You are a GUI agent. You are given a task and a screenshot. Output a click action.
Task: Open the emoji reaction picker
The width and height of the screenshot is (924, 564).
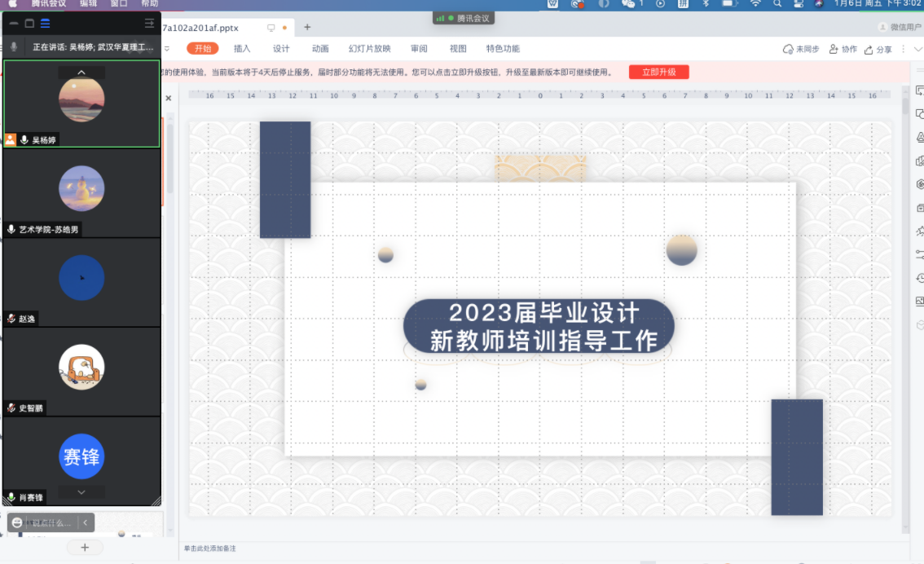coord(17,522)
